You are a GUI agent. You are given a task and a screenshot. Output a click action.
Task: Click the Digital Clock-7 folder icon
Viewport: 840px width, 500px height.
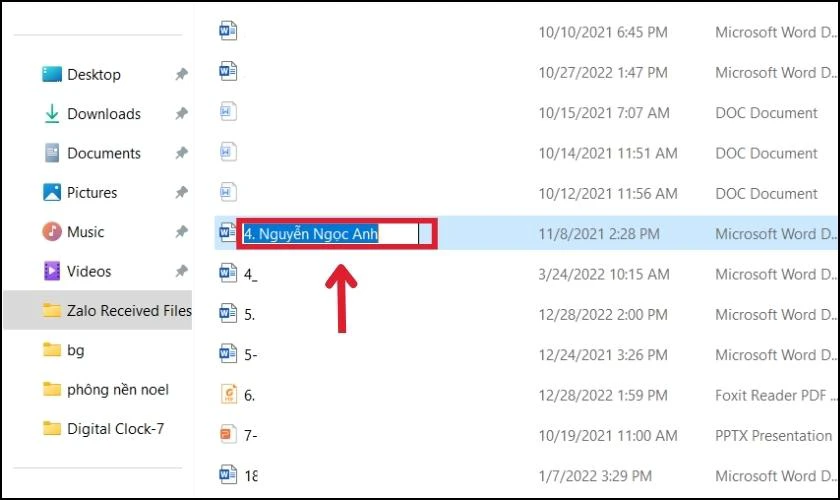(x=52, y=428)
